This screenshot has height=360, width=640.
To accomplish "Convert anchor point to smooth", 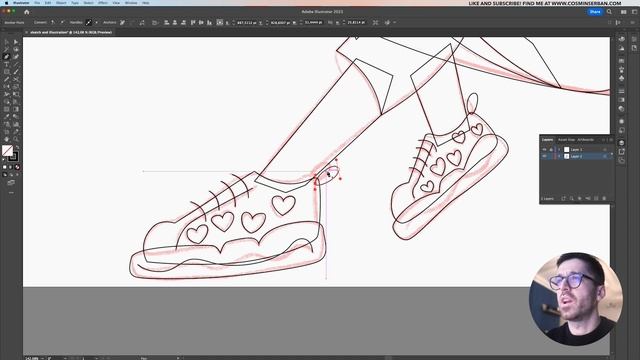I will 62,22.
